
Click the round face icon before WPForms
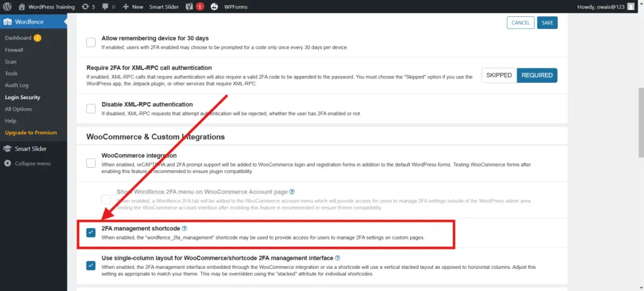point(214,6)
